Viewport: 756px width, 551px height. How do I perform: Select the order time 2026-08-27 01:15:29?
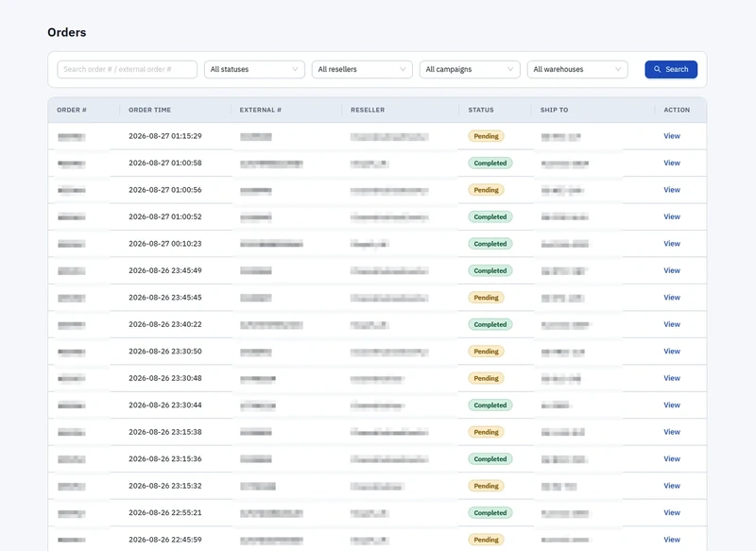tap(164, 136)
